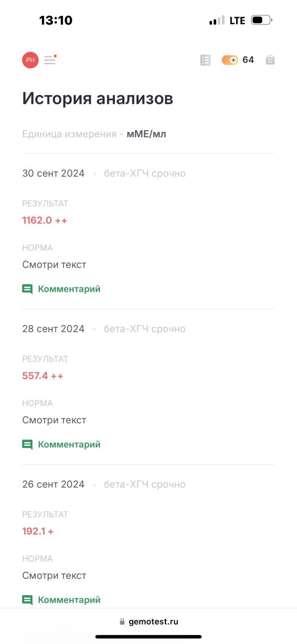Tap comment icon for 28 сент 2024 result
Image resolution: width=297 pixels, height=644 pixels.
[27, 445]
